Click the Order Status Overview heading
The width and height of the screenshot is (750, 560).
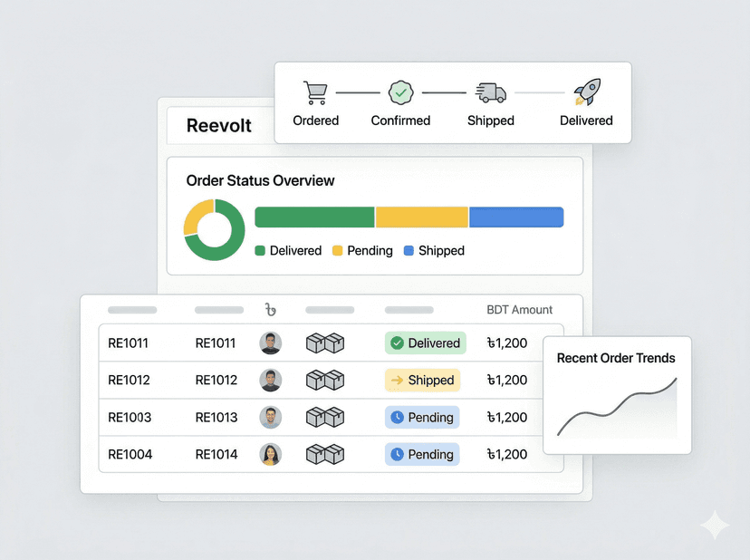(x=260, y=180)
